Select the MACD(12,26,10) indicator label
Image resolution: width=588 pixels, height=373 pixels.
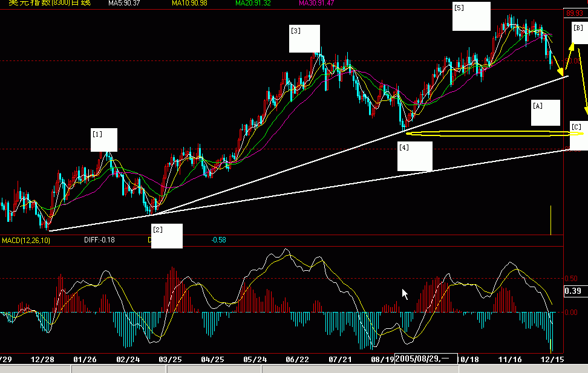[26, 240]
